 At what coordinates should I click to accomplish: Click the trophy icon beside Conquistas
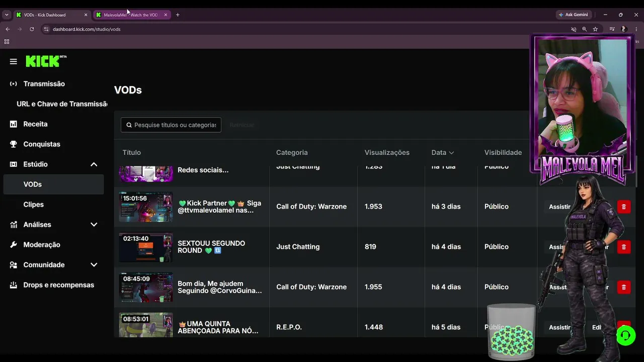coord(14,144)
